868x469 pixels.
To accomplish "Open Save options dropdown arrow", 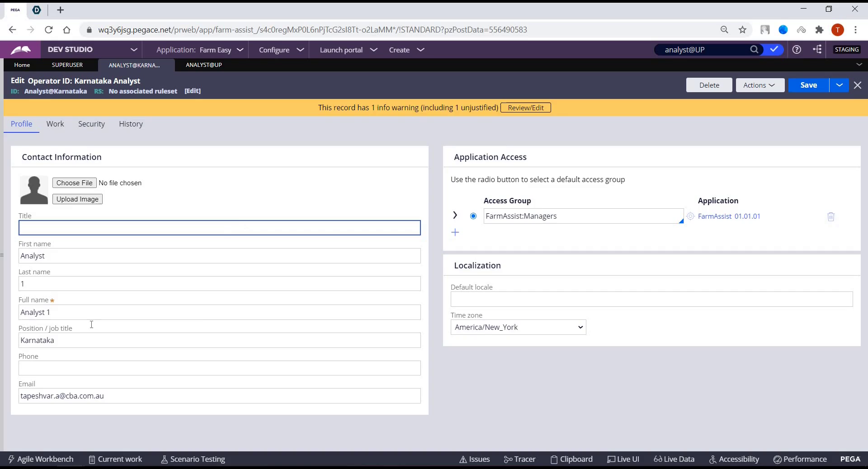I will point(839,85).
